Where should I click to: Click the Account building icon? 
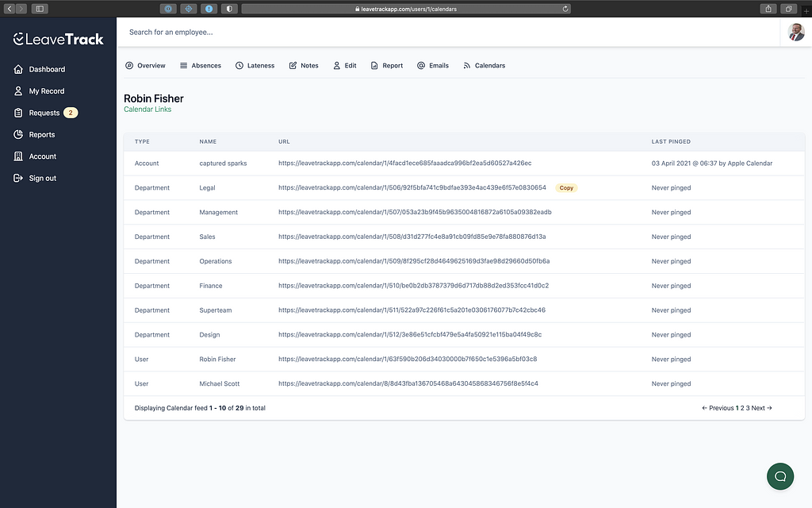coord(18,156)
